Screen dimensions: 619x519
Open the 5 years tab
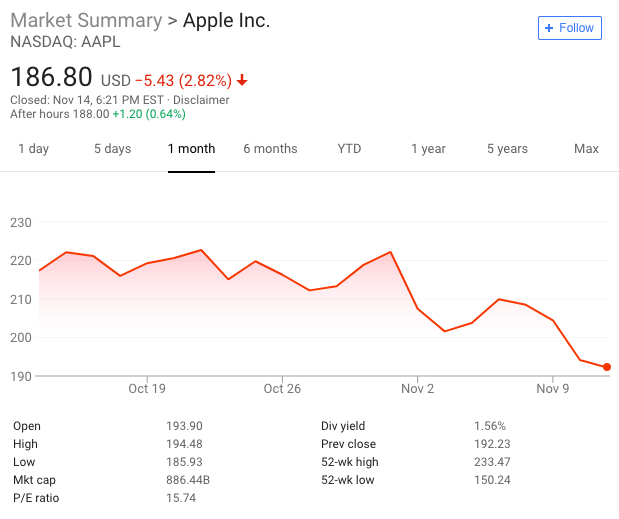(x=507, y=149)
